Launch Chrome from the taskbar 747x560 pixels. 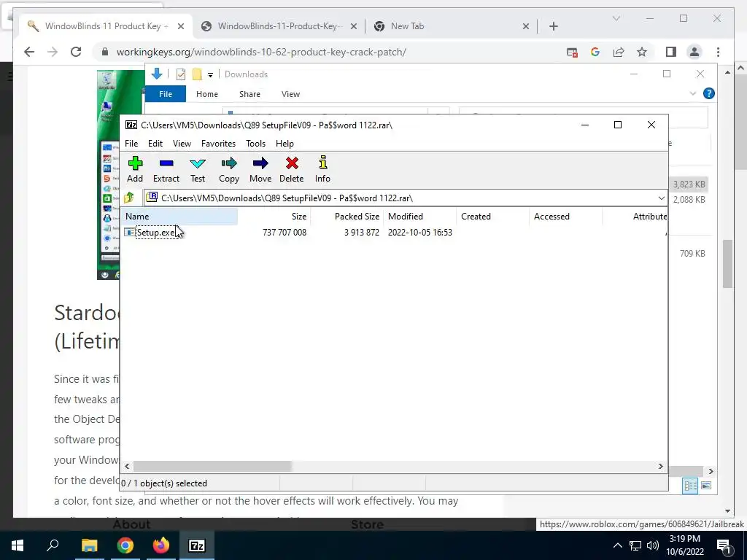click(125, 545)
